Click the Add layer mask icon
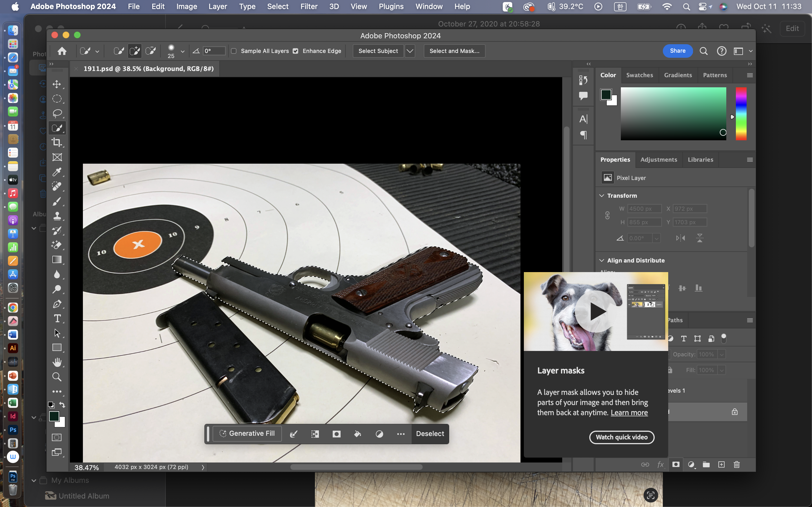 (x=676, y=464)
